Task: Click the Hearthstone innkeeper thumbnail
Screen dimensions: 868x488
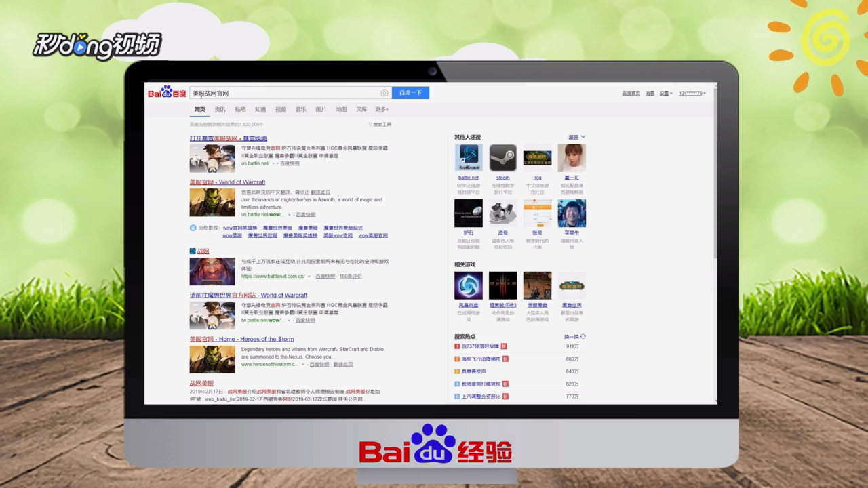Action: click(212, 271)
